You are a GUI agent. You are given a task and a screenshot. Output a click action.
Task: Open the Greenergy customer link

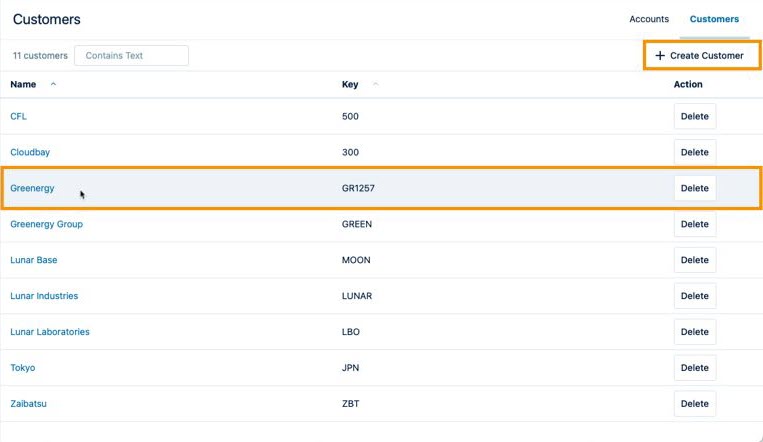tap(32, 188)
